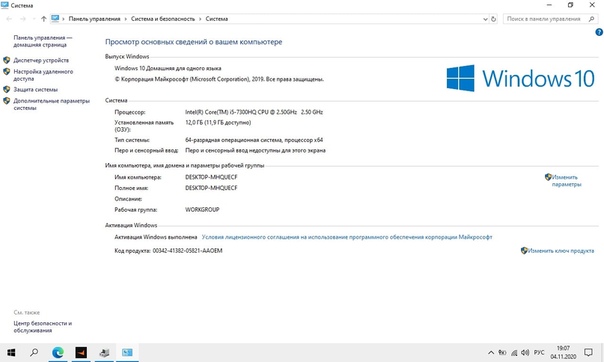The image size is (604, 362).
Task: Click Панель управления breadcrumb
Action: point(94,19)
